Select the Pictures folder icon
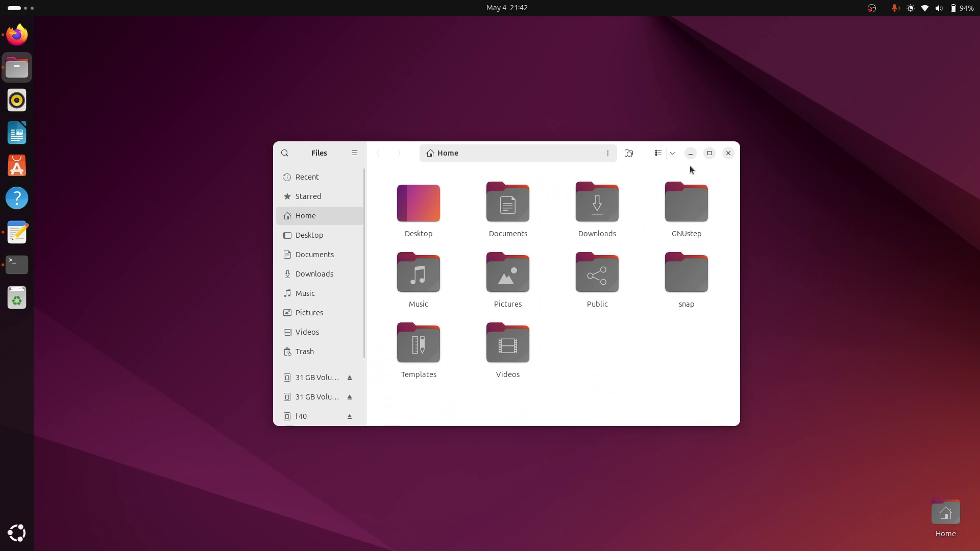This screenshot has width=980, height=551. pyautogui.click(x=508, y=273)
